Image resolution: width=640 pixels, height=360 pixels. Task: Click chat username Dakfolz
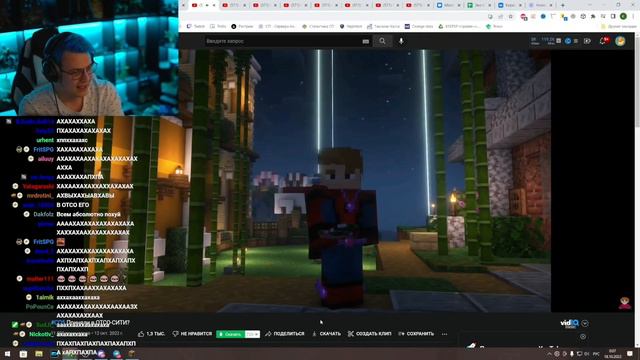43,214
